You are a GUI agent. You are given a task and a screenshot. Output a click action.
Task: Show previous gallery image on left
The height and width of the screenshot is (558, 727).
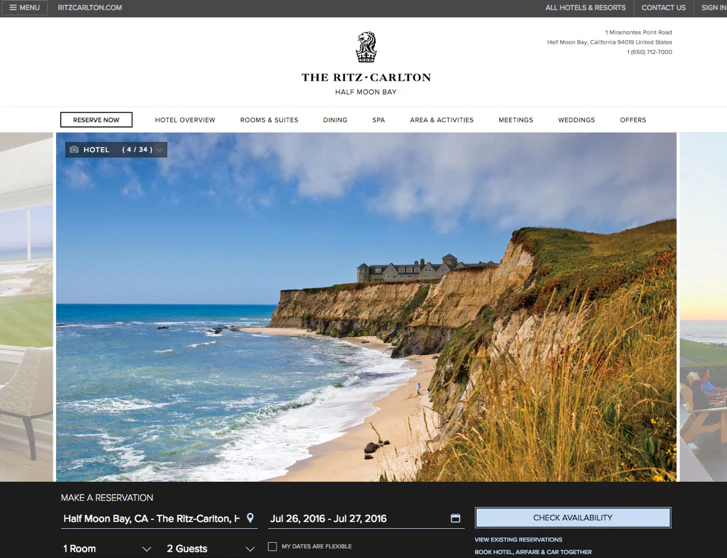(26, 307)
